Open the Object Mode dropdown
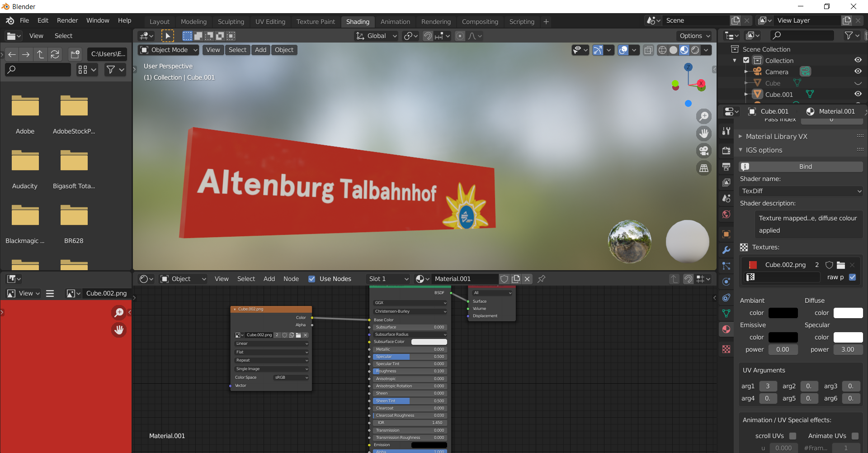The height and width of the screenshot is (453, 868). coord(169,50)
